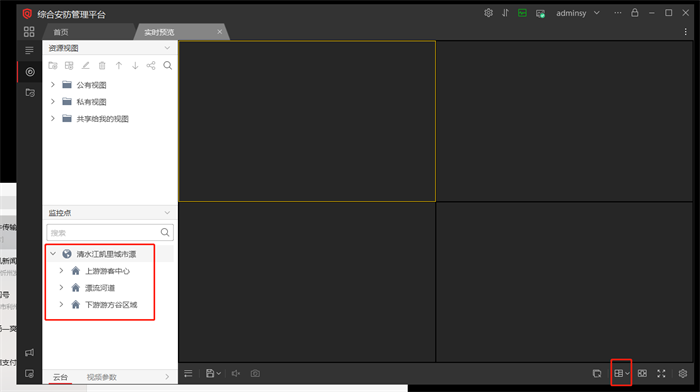Screen dimensions: 700x392
Task: Open the application grid menu icon
Action: click(29, 32)
